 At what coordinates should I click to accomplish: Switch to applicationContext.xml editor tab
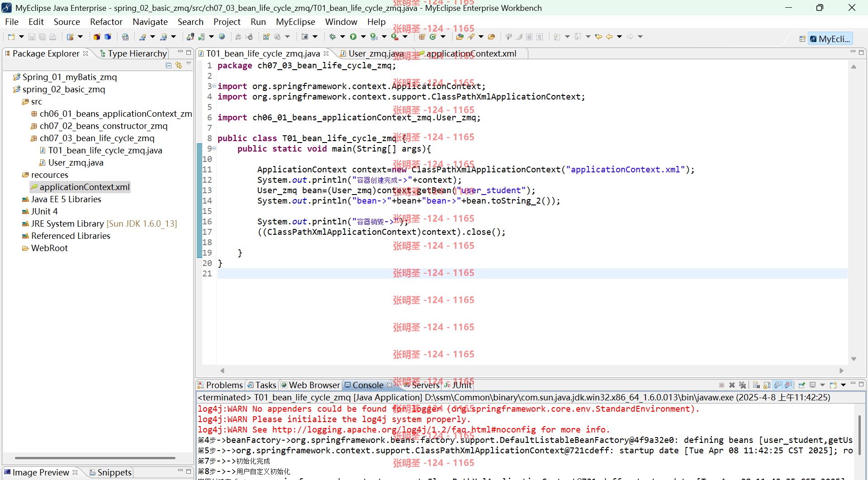click(x=470, y=53)
